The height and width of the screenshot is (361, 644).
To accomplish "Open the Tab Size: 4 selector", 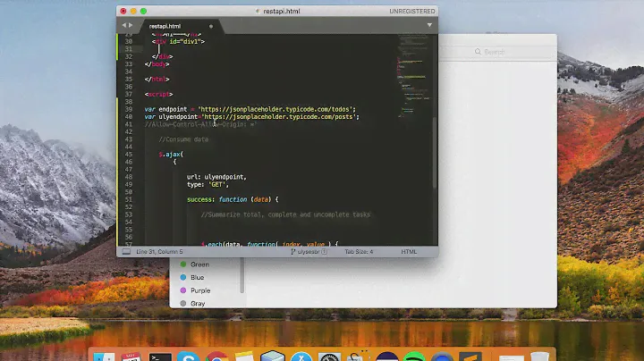I will [360, 252].
